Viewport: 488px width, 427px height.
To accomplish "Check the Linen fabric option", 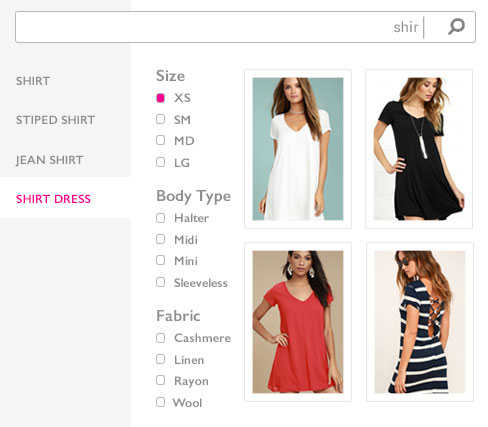I will point(160,359).
